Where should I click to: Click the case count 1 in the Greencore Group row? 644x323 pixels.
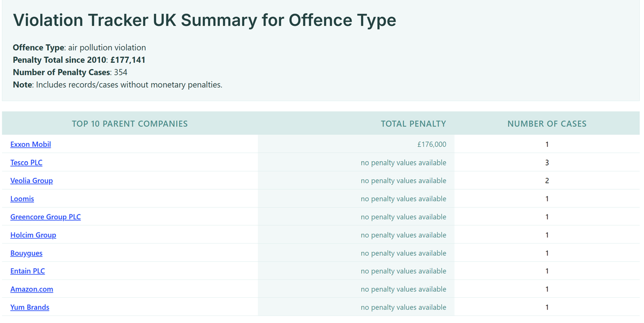pos(547,217)
